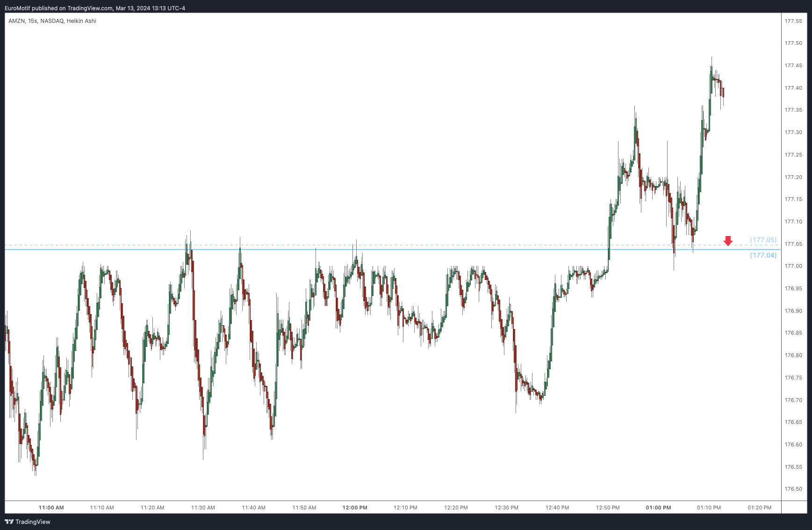Click the 11:30 AM time axis label
This screenshot has width=812, height=530.
point(203,508)
